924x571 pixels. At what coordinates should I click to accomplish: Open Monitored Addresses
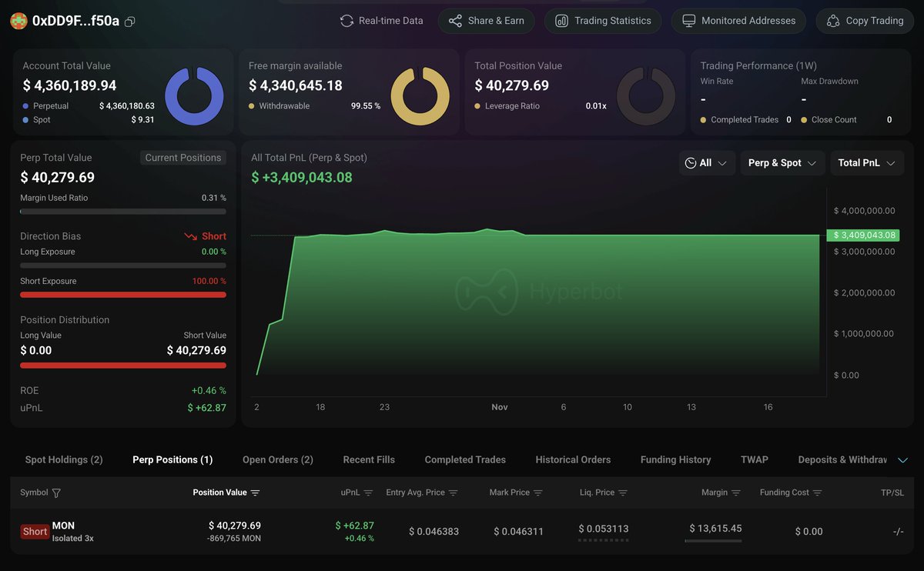pos(738,21)
